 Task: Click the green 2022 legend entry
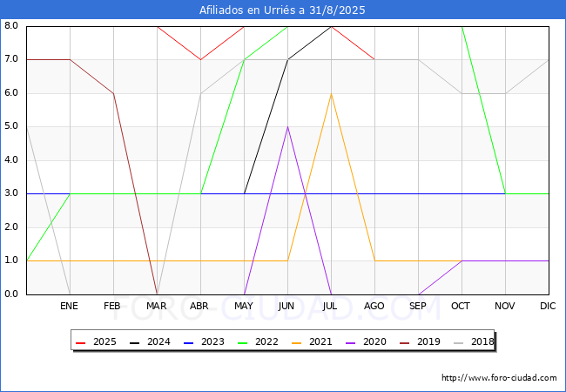pyautogui.click(x=258, y=342)
